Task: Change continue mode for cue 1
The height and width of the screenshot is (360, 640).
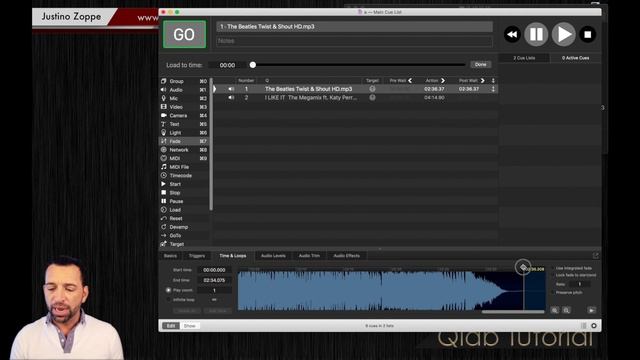Action: 493,89
